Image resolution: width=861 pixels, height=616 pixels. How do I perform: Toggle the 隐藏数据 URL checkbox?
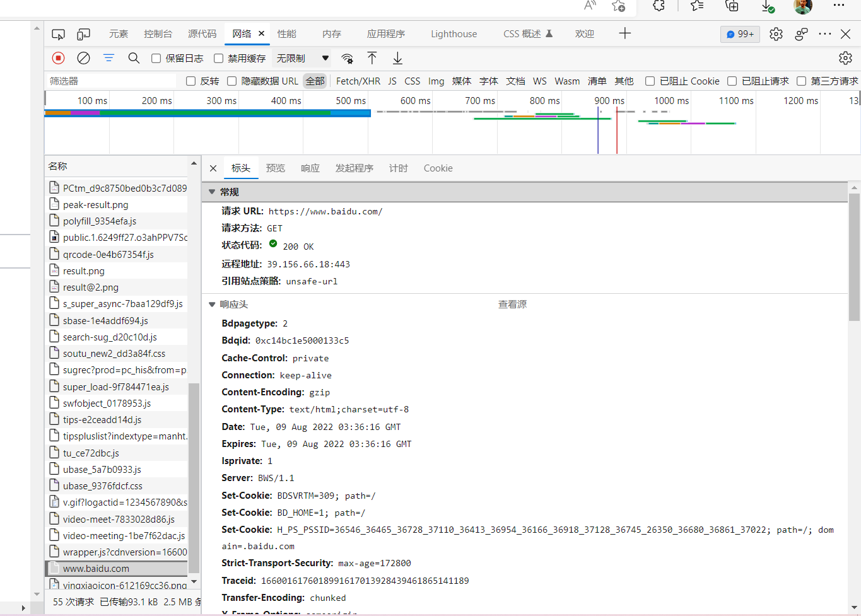232,81
